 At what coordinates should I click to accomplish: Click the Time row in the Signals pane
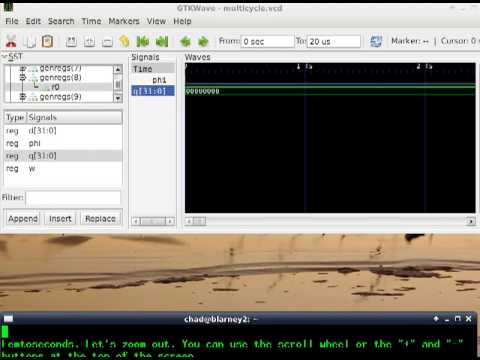click(153, 69)
